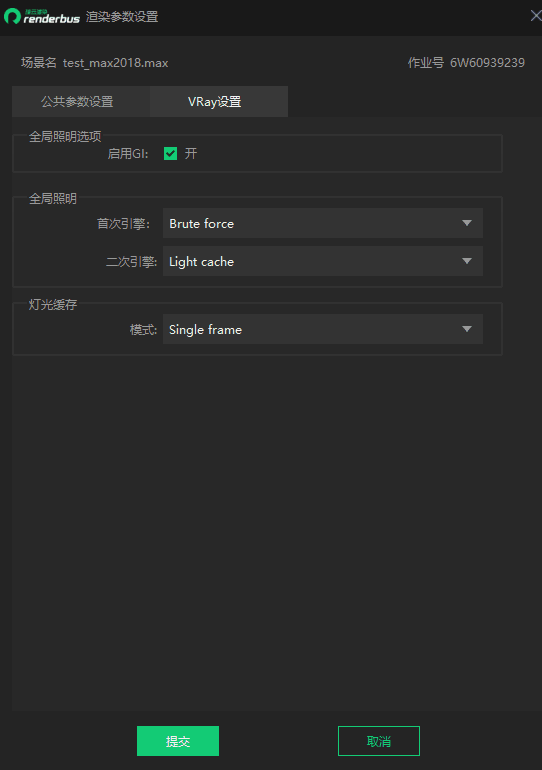The image size is (542, 770).
Task: Click the 场景名 label
Action: (39, 63)
